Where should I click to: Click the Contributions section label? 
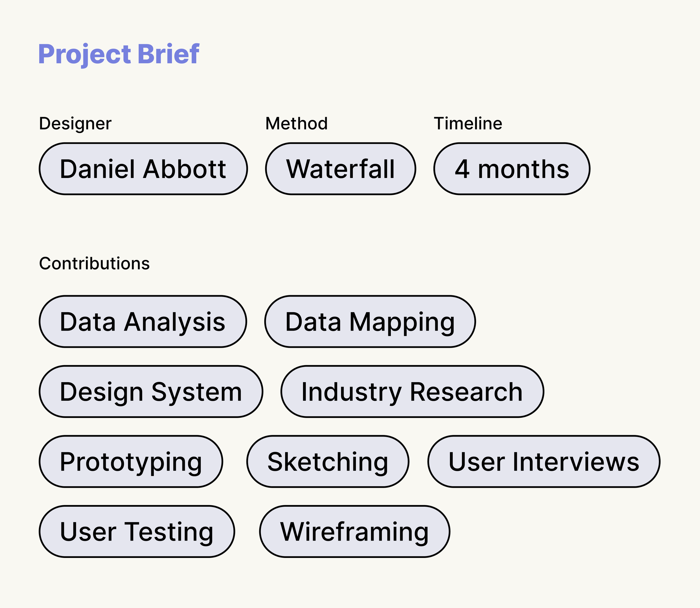(x=94, y=263)
